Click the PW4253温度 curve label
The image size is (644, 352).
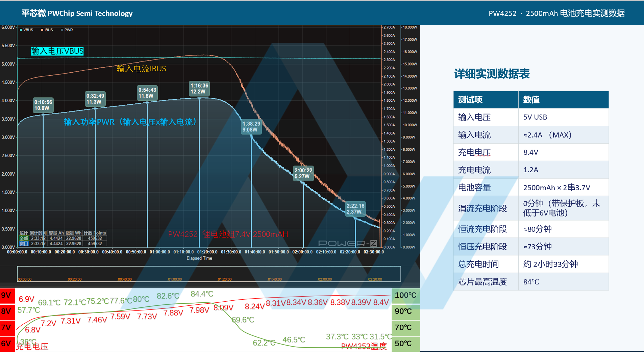point(364,346)
